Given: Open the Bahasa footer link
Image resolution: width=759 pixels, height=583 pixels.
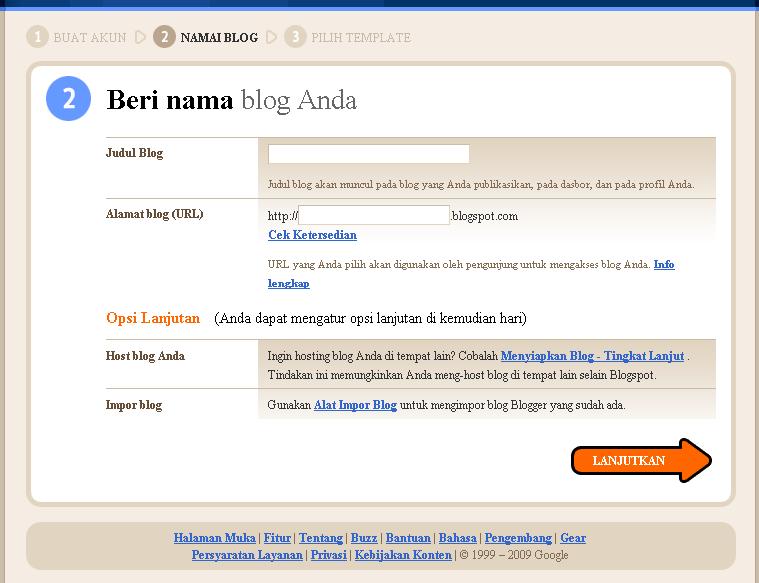Looking at the screenshot, I should (x=457, y=538).
